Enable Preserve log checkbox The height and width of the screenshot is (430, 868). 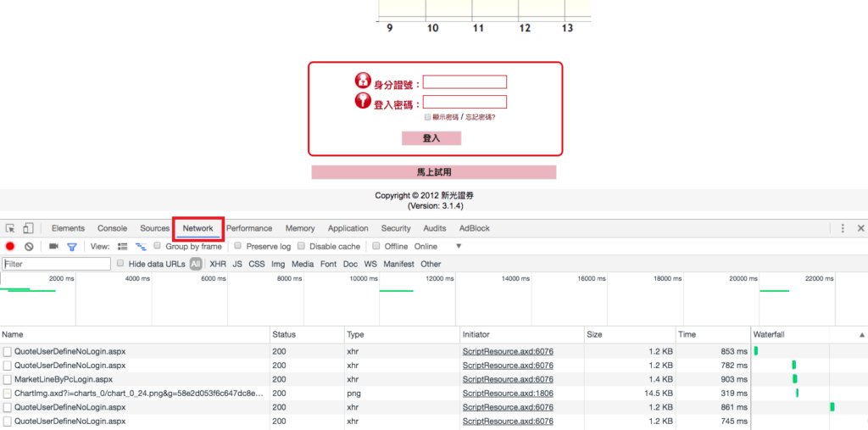click(x=238, y=246)
